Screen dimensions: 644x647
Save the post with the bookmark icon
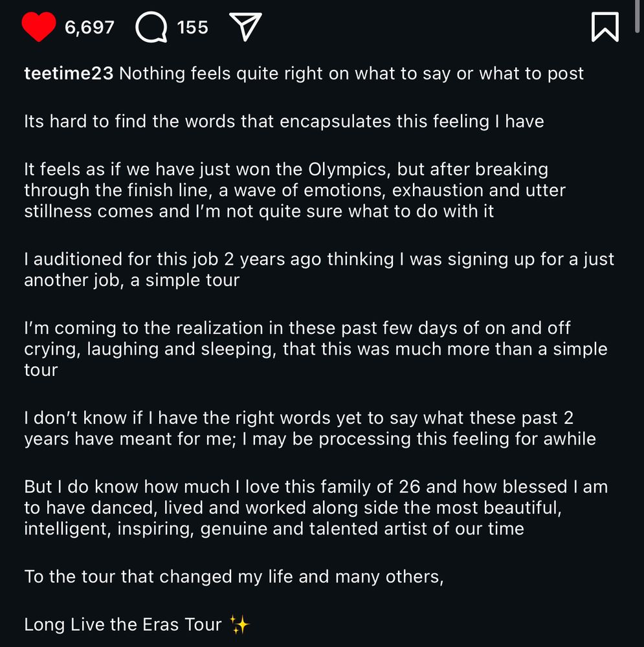click(605, 27)
